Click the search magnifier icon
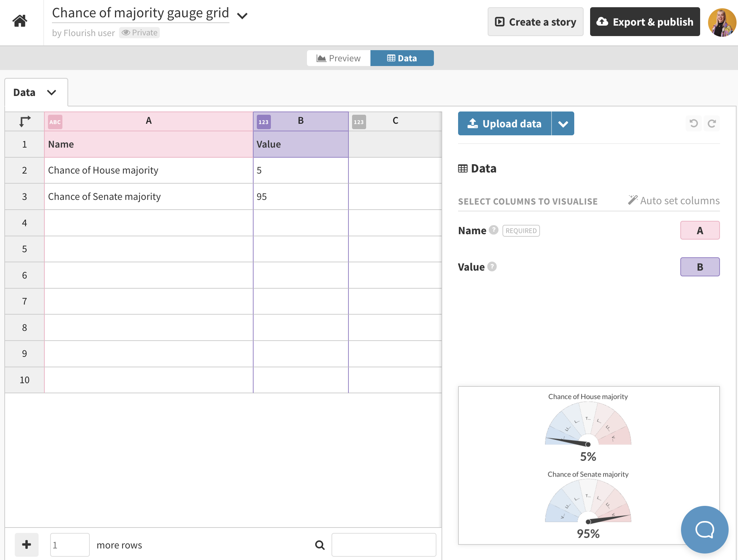Screen dimensions: 738x560 [320, 545]
